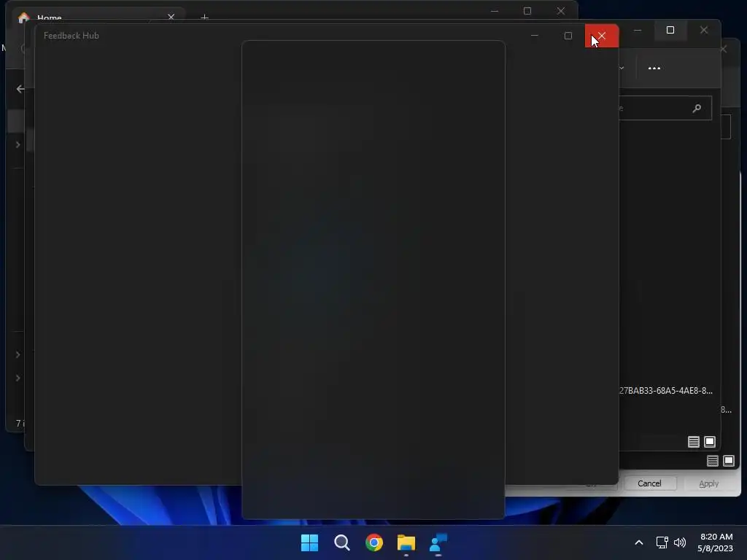Click the back arrow in the Home window
Screen dimensions: 747x560
tap(20, 88)
